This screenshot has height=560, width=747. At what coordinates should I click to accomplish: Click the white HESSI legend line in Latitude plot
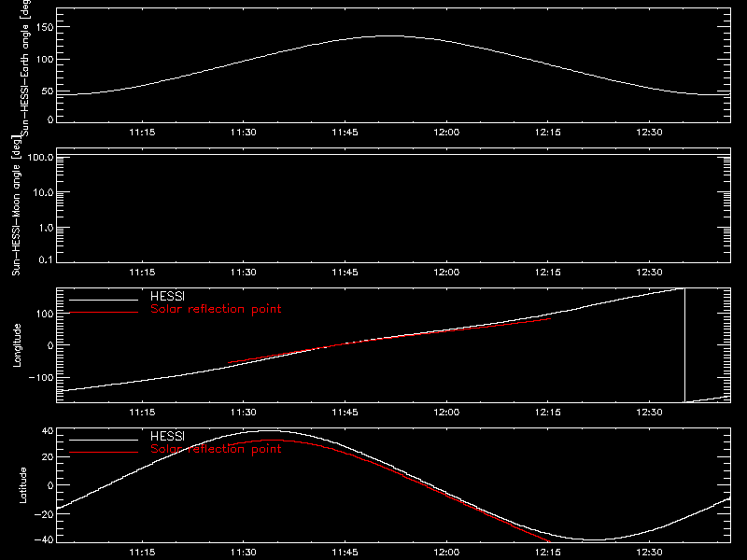click(104, 440)
